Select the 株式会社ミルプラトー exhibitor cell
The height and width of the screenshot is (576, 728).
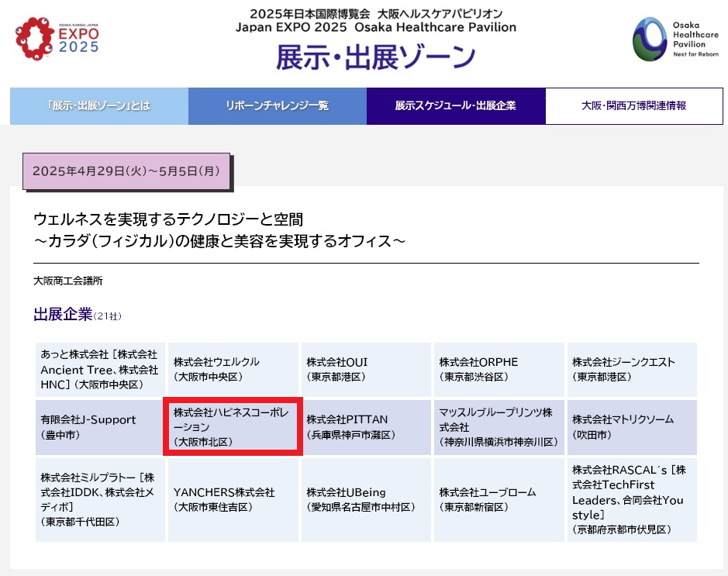(x=100, y=500)
